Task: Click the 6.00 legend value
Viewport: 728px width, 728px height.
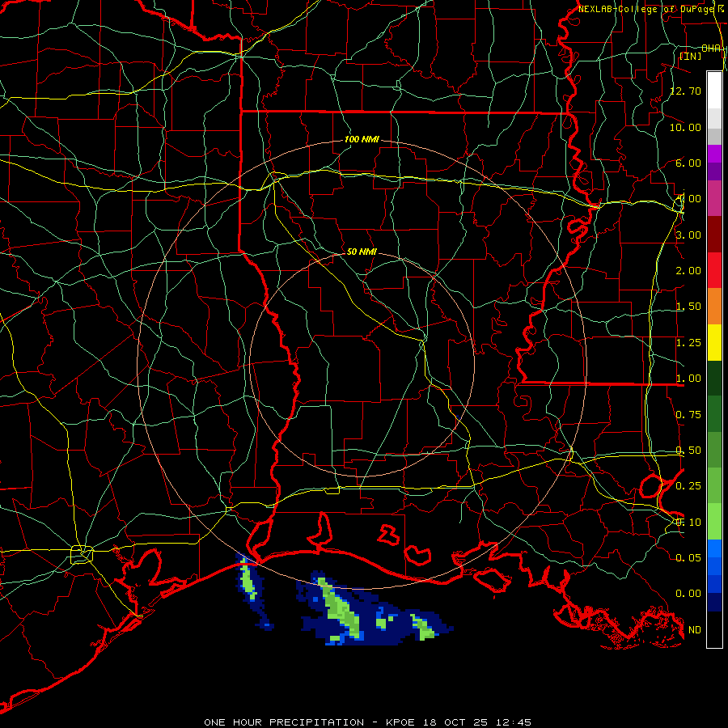Action: tap(688, 163)
